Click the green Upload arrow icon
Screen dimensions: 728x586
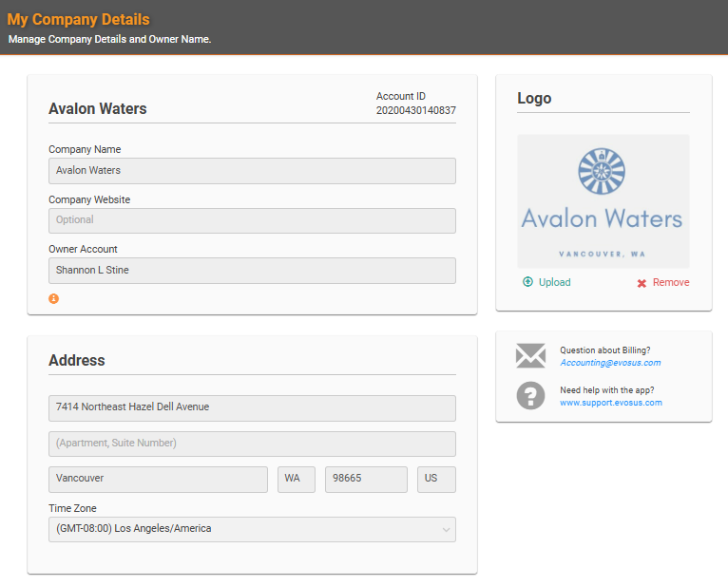click(528, 282)
